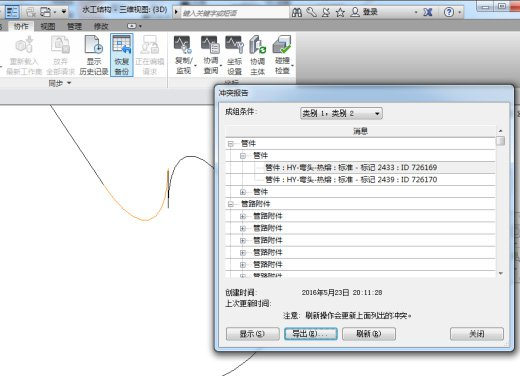520x376 pixels.
Task: Click the user sign-in icon
Action: coord(355,12)
